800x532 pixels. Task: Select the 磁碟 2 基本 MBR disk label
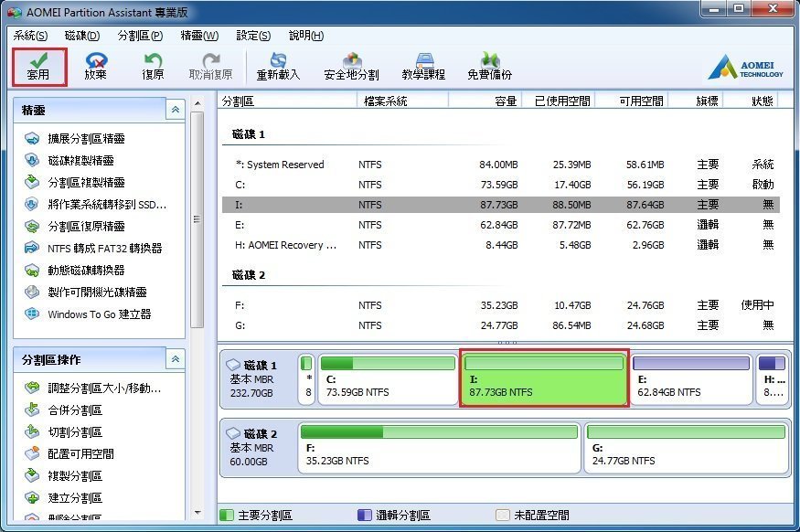(x=258, y=447)
